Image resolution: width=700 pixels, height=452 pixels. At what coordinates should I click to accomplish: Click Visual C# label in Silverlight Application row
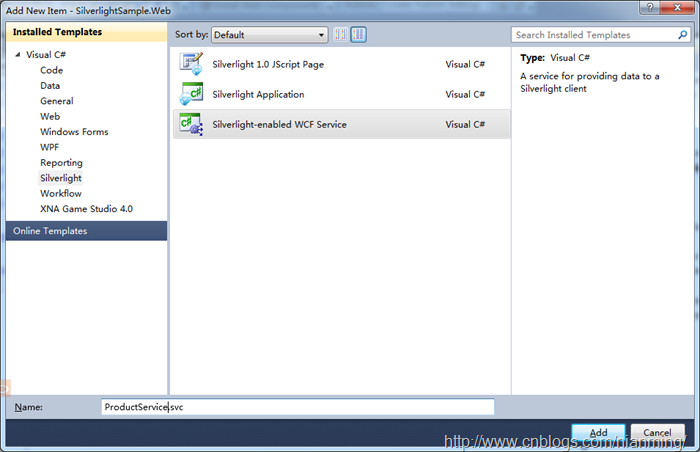[x=465, y=94]
